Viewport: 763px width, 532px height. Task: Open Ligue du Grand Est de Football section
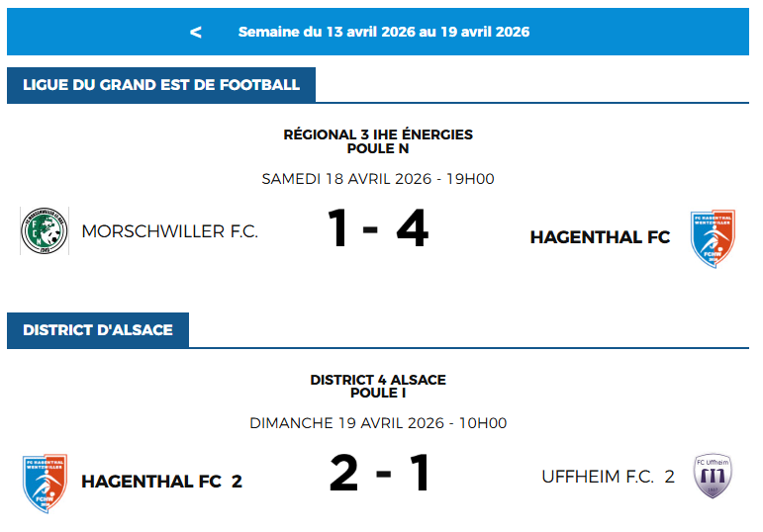[x=161, y=85]
